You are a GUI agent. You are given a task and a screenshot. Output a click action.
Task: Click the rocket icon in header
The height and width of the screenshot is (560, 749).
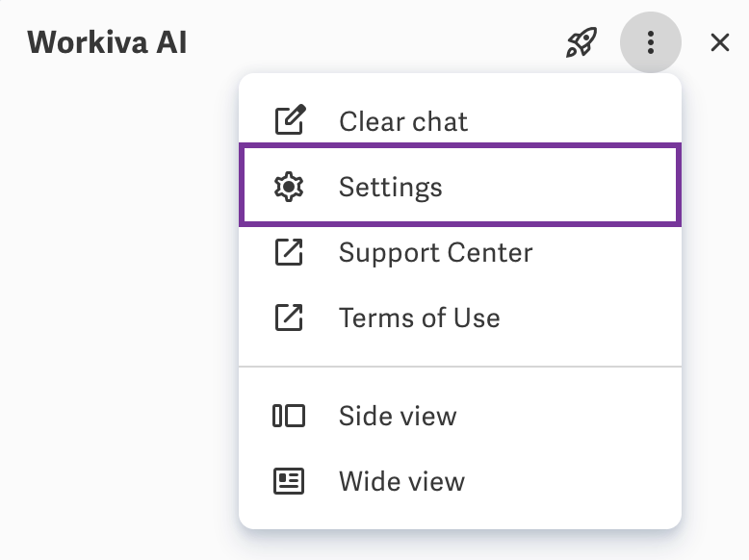[581, 42]
